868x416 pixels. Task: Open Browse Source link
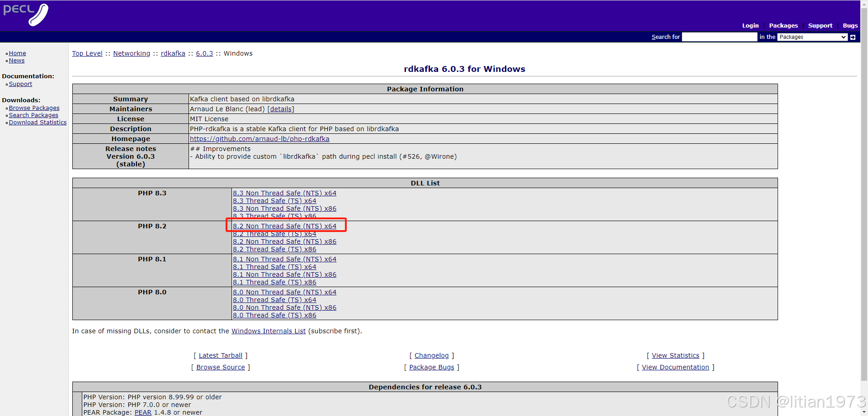(x=221, y=367)
